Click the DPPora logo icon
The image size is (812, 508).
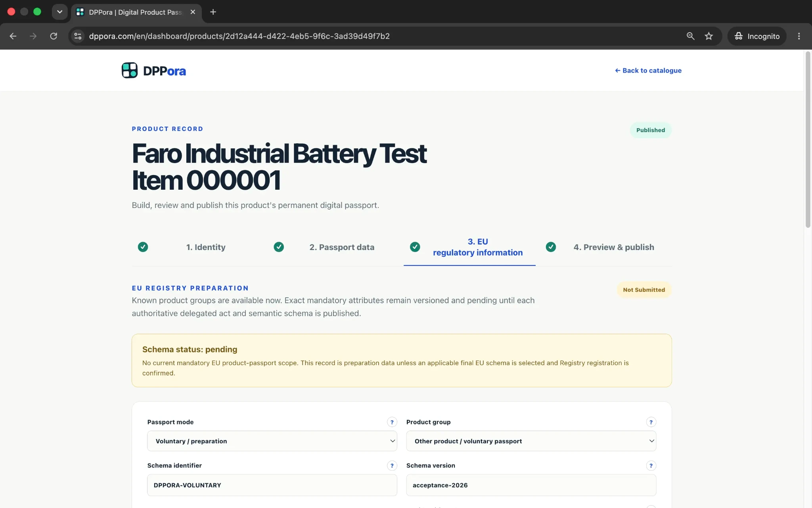pos(130,71)
